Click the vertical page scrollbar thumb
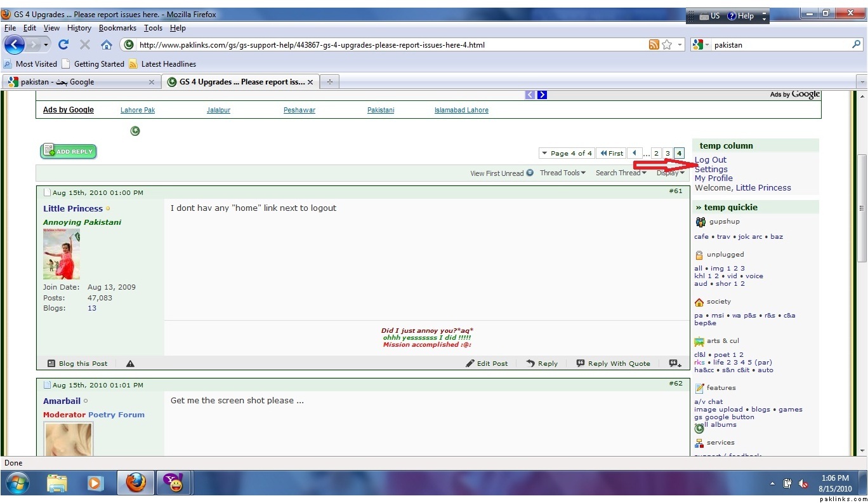 click(862, 208)
